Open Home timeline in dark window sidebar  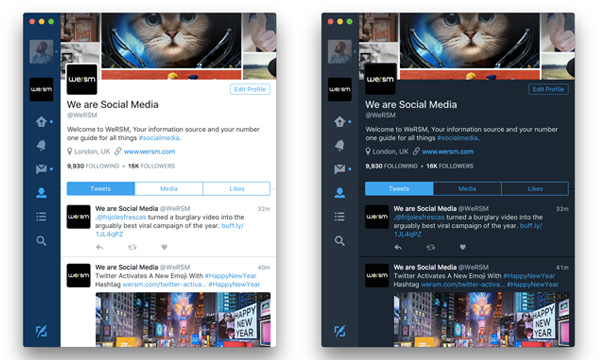click(339, 122)
